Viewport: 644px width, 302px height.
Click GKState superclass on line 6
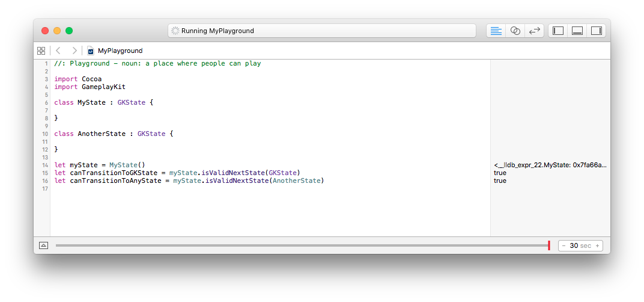pos(132,102)
